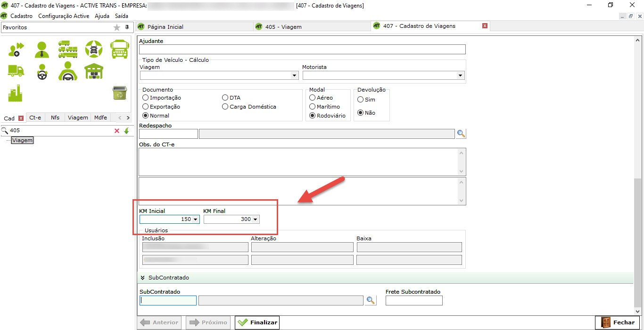Viewport: 644px width, 330px height.
Task: Click the Redespacho magnifier search icon
Action: 461,134
